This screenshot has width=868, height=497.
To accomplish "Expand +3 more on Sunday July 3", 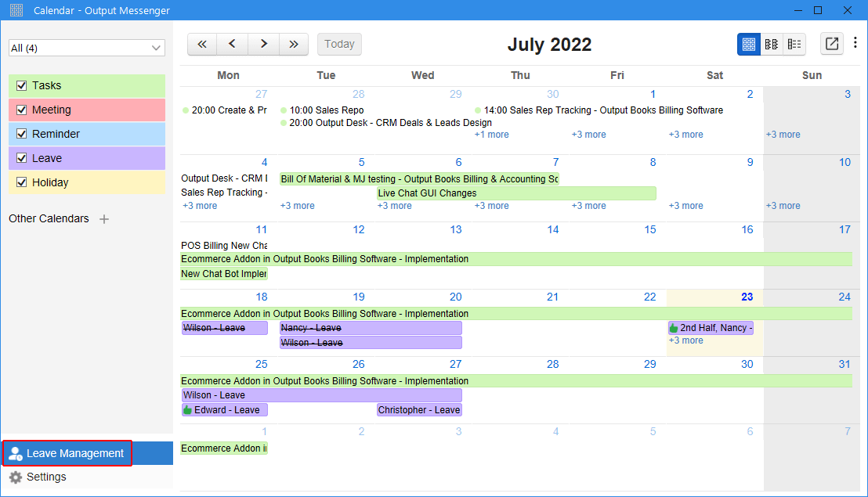I will tap(783, 135).
